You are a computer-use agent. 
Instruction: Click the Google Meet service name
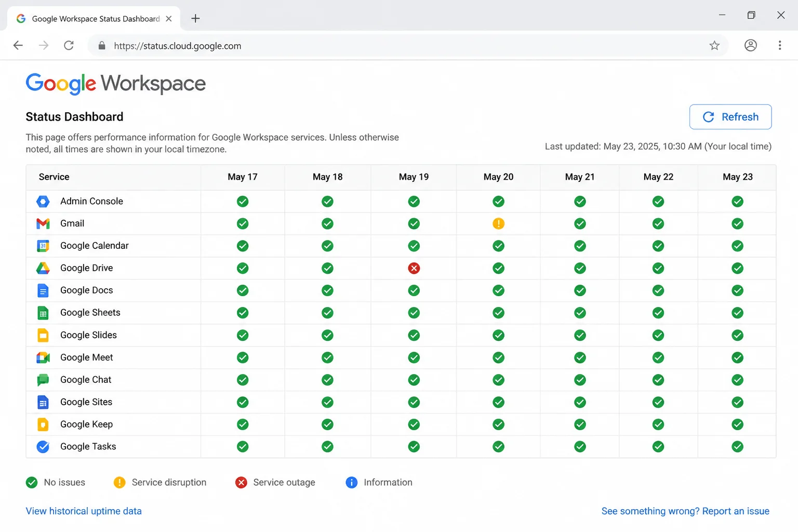(87, 357)
